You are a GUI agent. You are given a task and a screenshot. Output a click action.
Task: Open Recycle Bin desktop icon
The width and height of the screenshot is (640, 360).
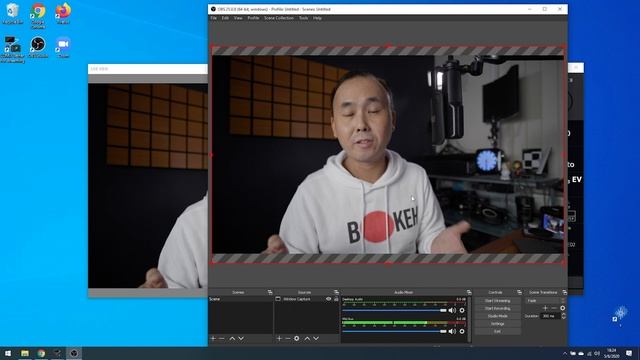click(13, 13)
